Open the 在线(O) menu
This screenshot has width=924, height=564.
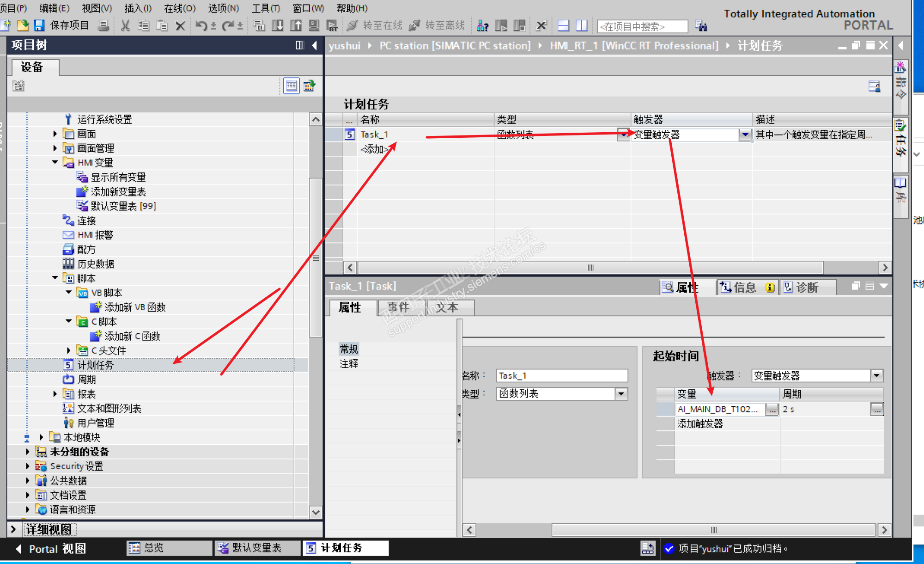coord(180,8)
